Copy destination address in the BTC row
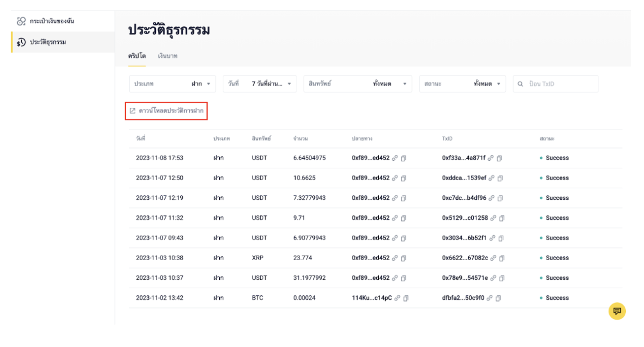The image size is (644, 347). [x=406, y=298]
